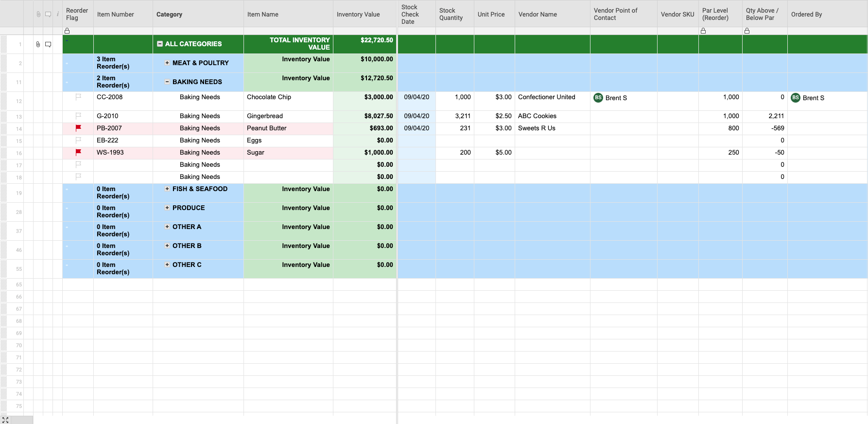Screen dimensions: 868x424
Task: Click lock icon under Qty Above/Below Par
Action: click(747, 31)
